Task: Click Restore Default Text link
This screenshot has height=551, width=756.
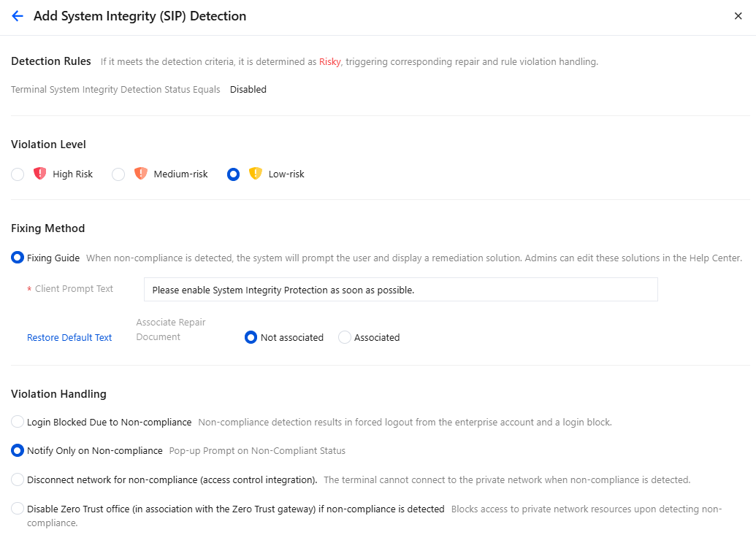Action: tap(69, 338)
